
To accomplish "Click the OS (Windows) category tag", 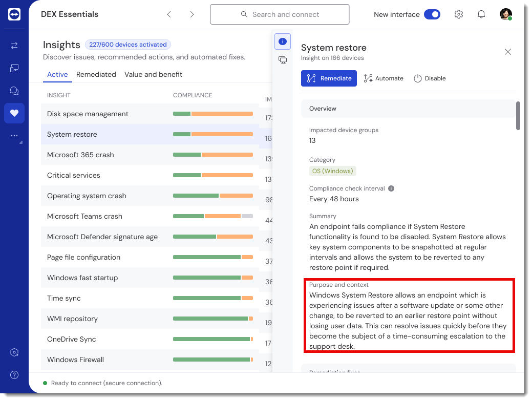I will [332, 171].
